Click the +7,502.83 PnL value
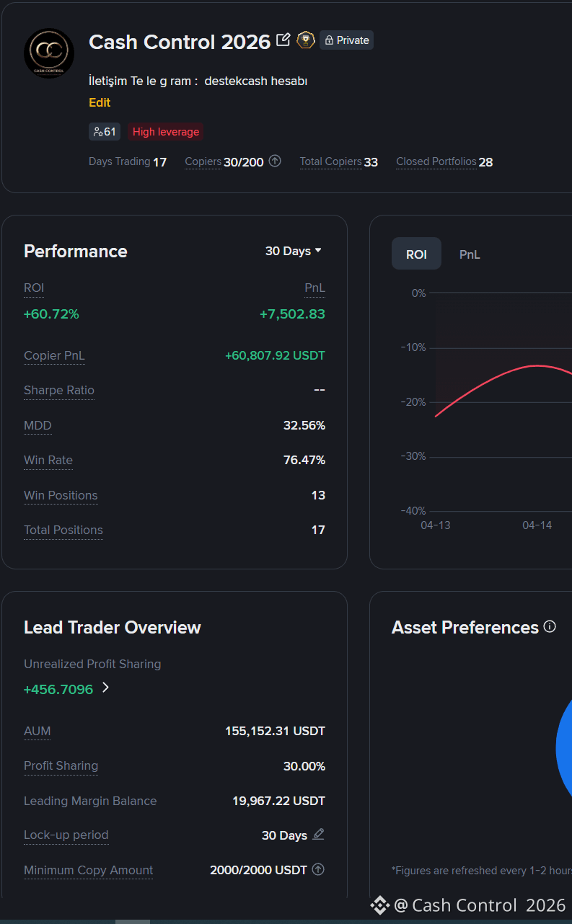The width and height of the screenshot is (572, 924). 292,314
